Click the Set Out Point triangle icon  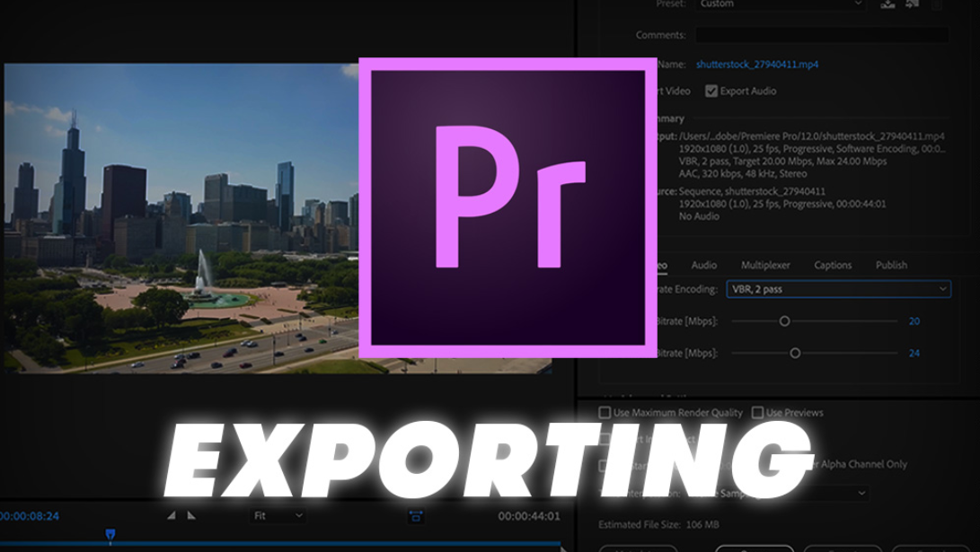point(191,515)
